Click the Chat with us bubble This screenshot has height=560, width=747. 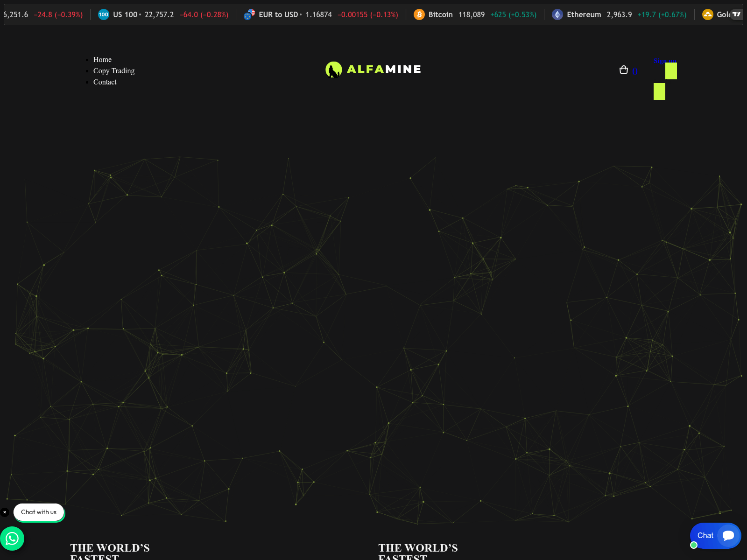tap(39, 512)
